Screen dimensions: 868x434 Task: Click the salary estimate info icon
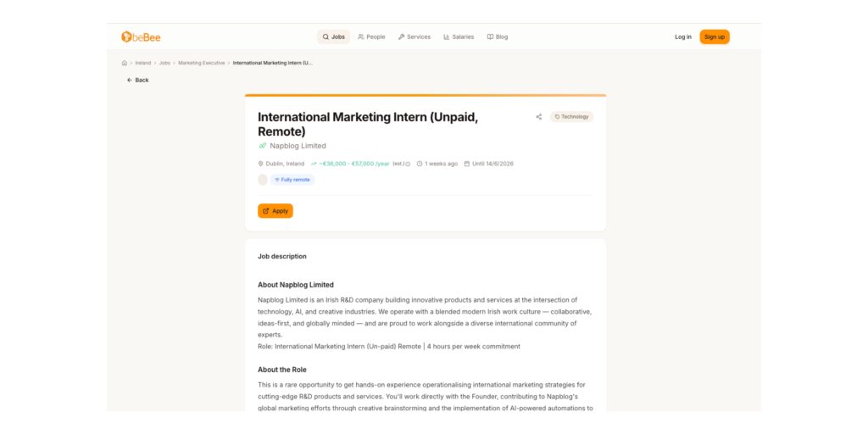[x=408, y=164]
